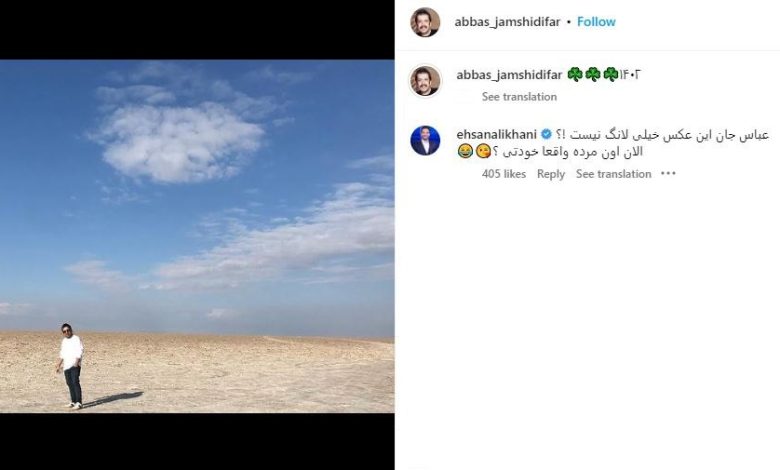The width and height of the screenshot is (780, 470).
Task: Click the large white cloud in photo
Action: click(179, 140)
